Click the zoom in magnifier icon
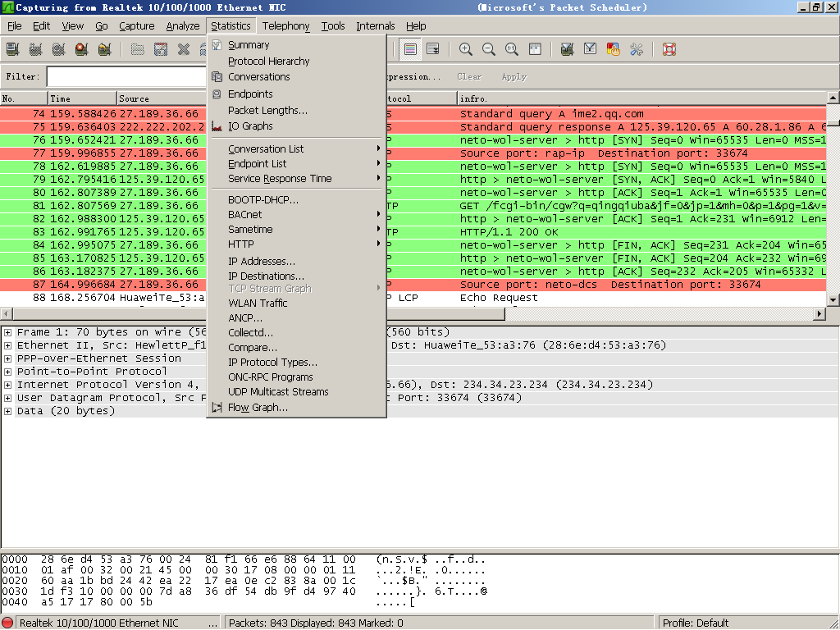 click(x=466, y=49)
